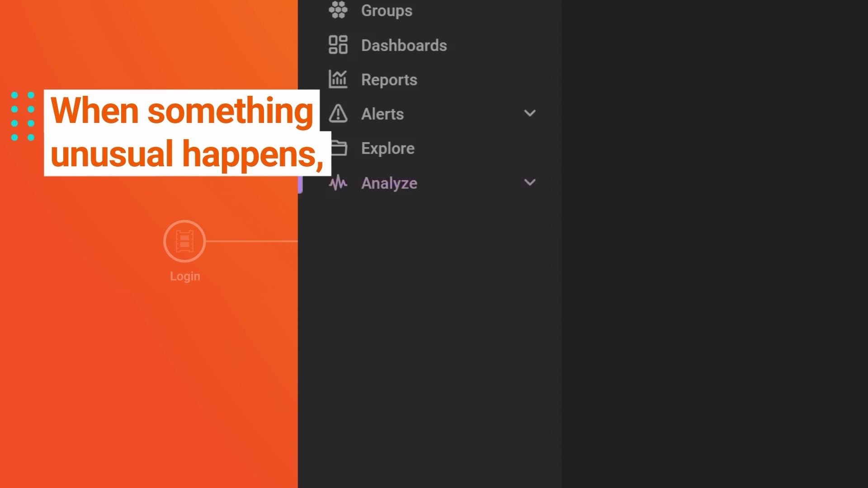Screen dimensions: 868x488
Task: Click the Alerts warning triangle icon
Action: 338,114
